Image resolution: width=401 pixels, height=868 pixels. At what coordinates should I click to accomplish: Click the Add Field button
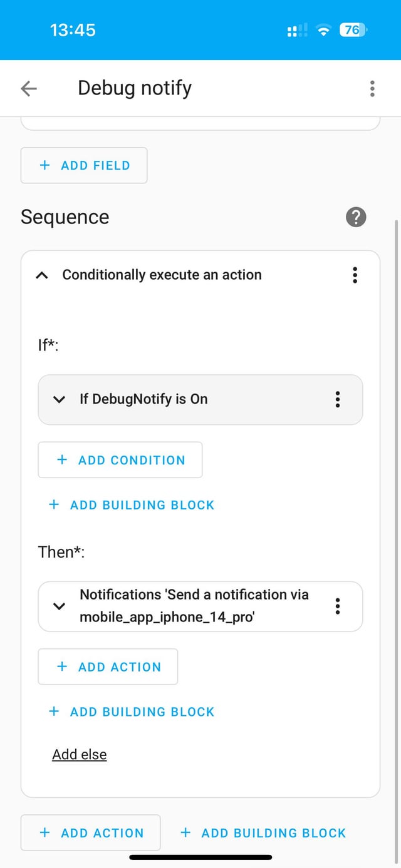point(84,165)
